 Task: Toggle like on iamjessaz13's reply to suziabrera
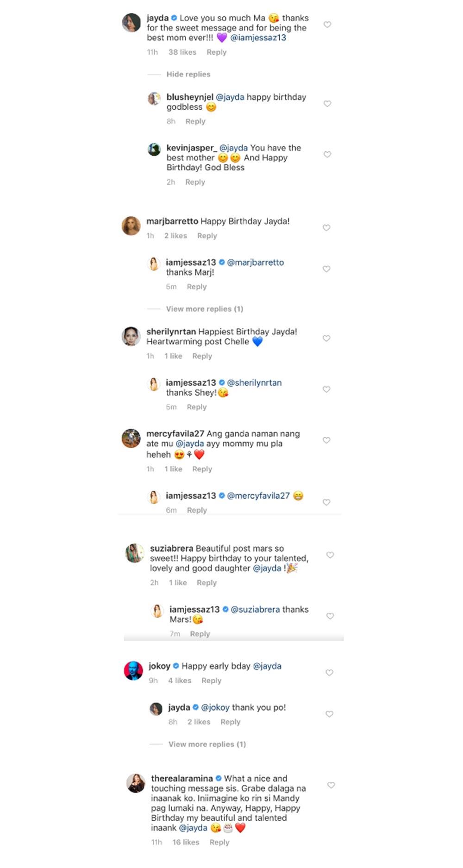point(330,616)
